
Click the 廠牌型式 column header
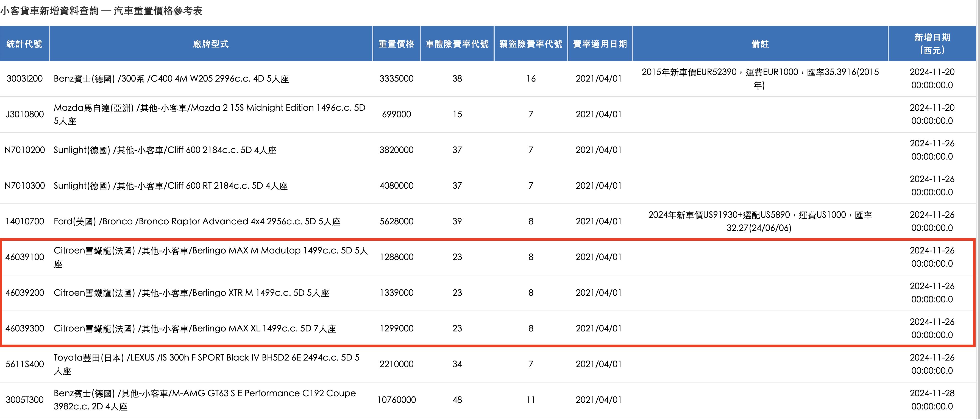[211, 44]
